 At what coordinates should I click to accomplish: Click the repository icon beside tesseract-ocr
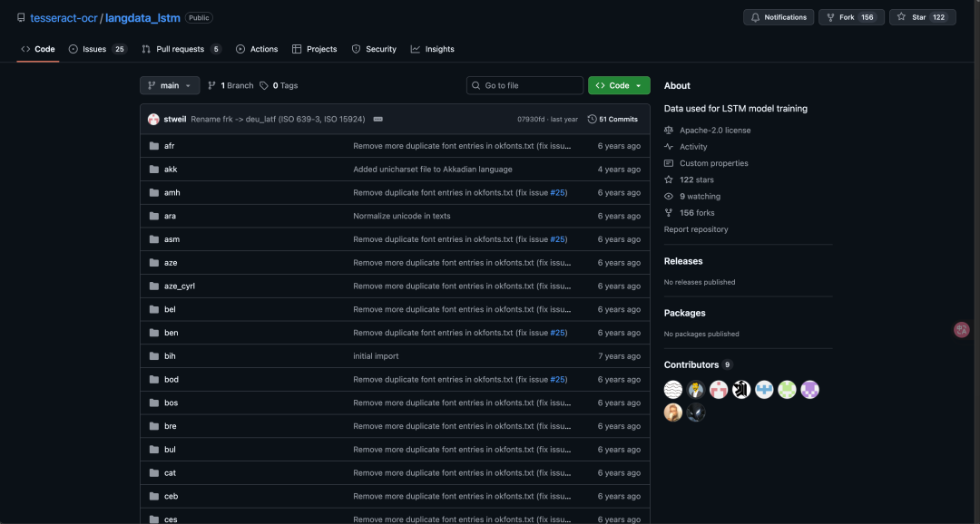(x=21, y=17)
